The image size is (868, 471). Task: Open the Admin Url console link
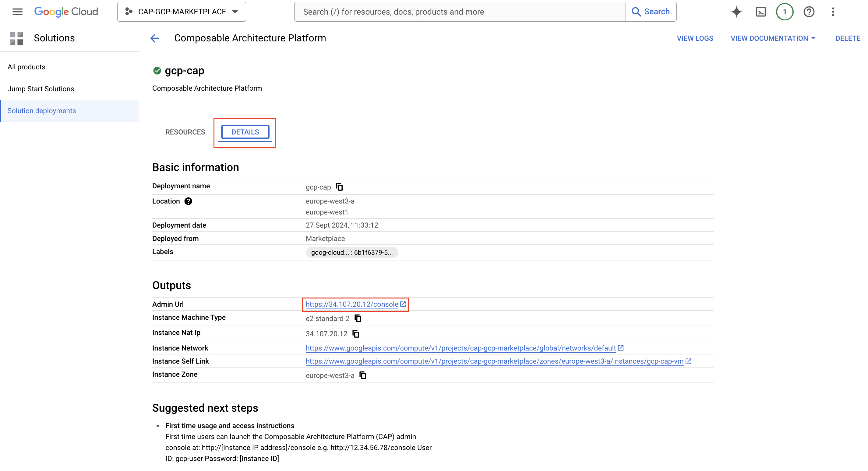coord(352,304)
